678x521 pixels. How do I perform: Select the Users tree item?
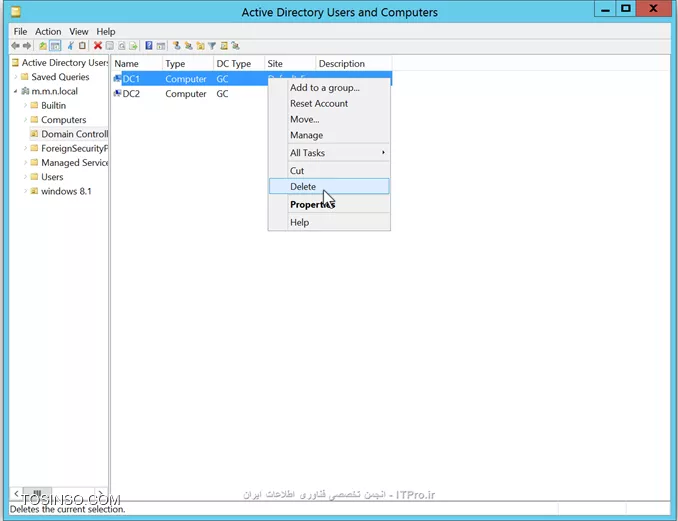pos(52,177)
